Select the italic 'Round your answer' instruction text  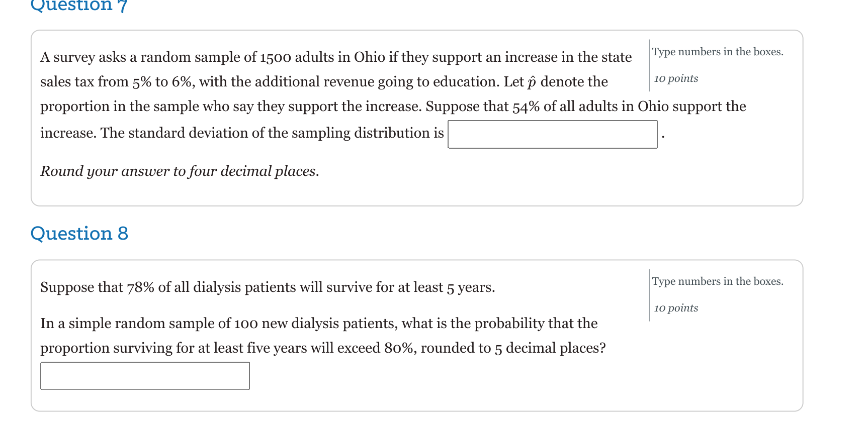pos(179,171)
